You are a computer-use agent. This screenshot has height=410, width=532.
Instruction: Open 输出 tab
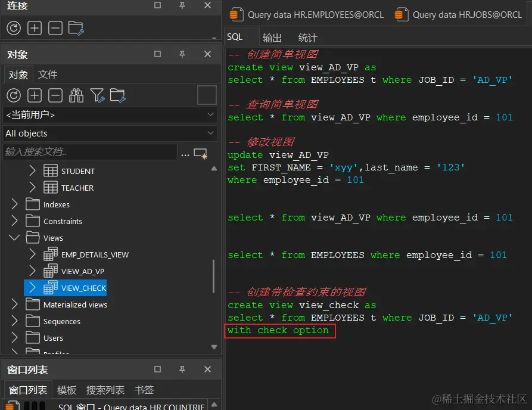coord(272,38)
